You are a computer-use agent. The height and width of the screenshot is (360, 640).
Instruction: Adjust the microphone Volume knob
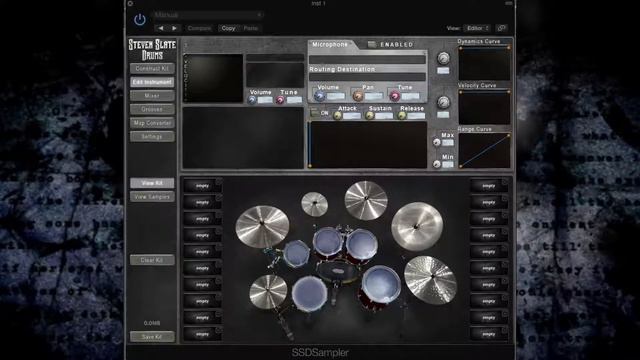click(x=320, y=96)
